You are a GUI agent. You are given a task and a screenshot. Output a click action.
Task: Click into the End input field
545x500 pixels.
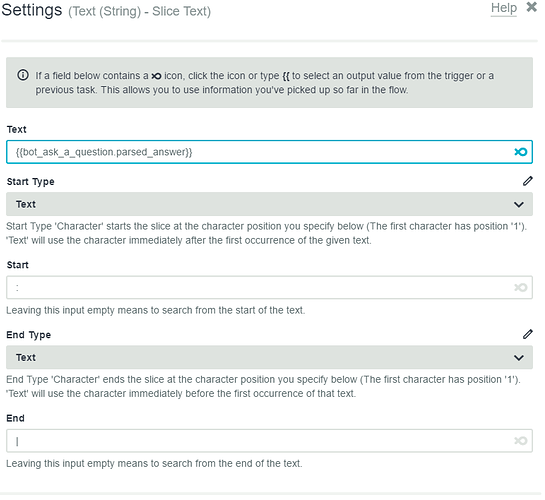coord(269,441)
